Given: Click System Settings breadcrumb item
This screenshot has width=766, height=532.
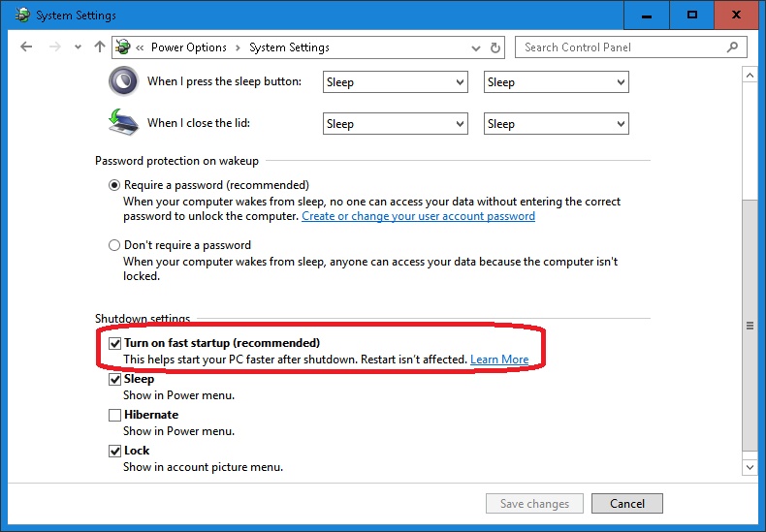Looking at the screenshot, I should point(289,47).
